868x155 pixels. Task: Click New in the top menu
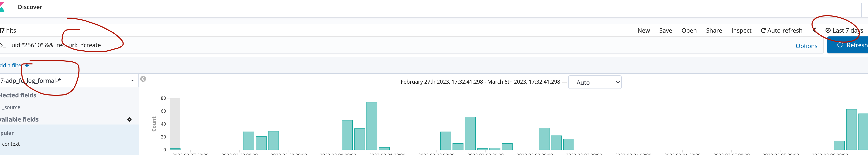click(643, 30)
